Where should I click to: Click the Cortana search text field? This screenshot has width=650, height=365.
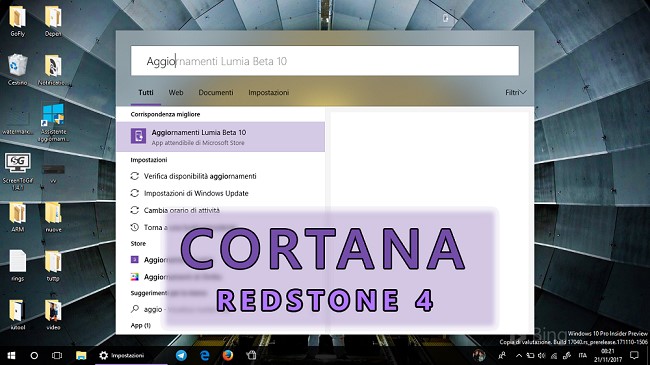[325, 61]
